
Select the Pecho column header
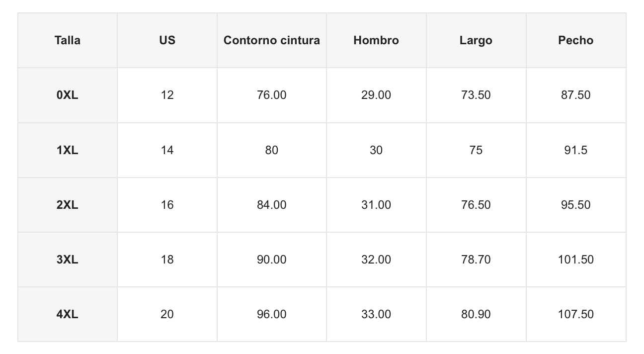click(x=575, y=40)
